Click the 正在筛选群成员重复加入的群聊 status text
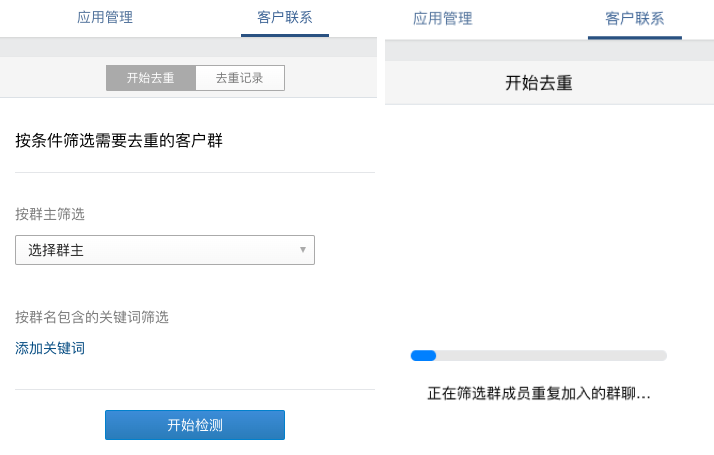The height and width of the screenshot is (455, 714). coord(539,394)
